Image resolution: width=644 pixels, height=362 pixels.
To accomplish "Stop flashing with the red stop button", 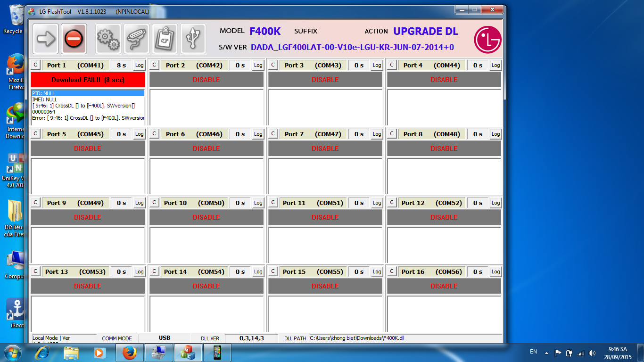I will click(x=74, y=39).
